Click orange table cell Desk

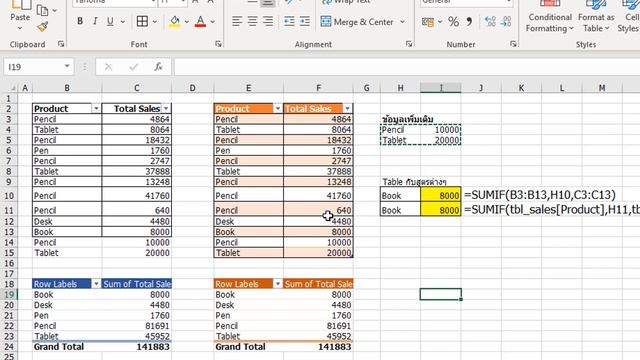249,221
